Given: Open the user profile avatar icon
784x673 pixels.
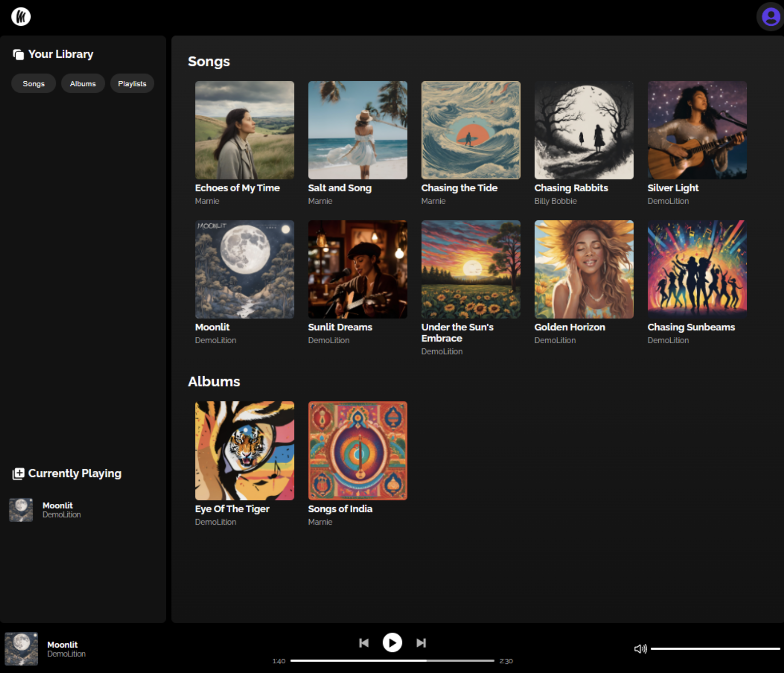Looking at the screenshot, I should [x=771, y=17].
